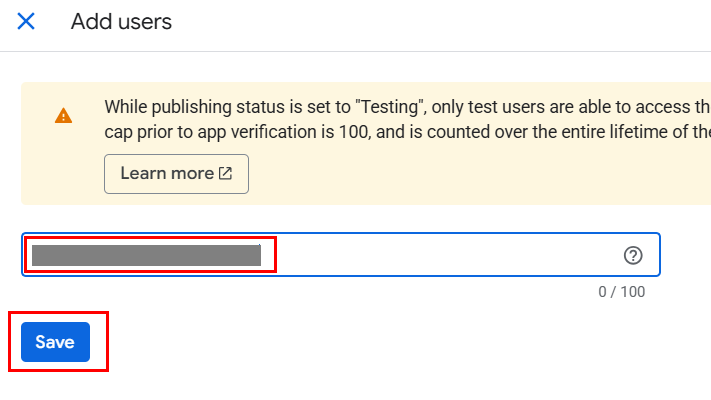Click the greyed-out email entry in the field
Screen dimensions: 711x400
[x=146, y=255]
